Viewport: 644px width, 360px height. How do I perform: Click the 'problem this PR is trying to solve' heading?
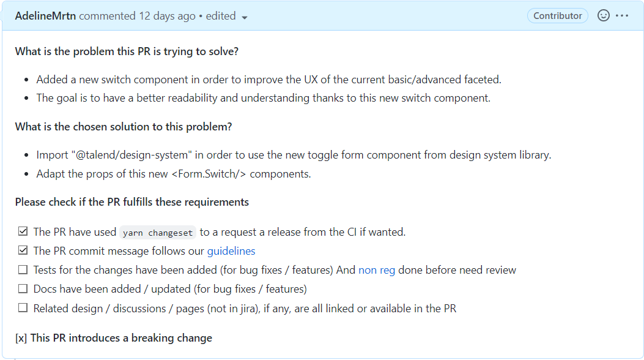coord(127,51)
